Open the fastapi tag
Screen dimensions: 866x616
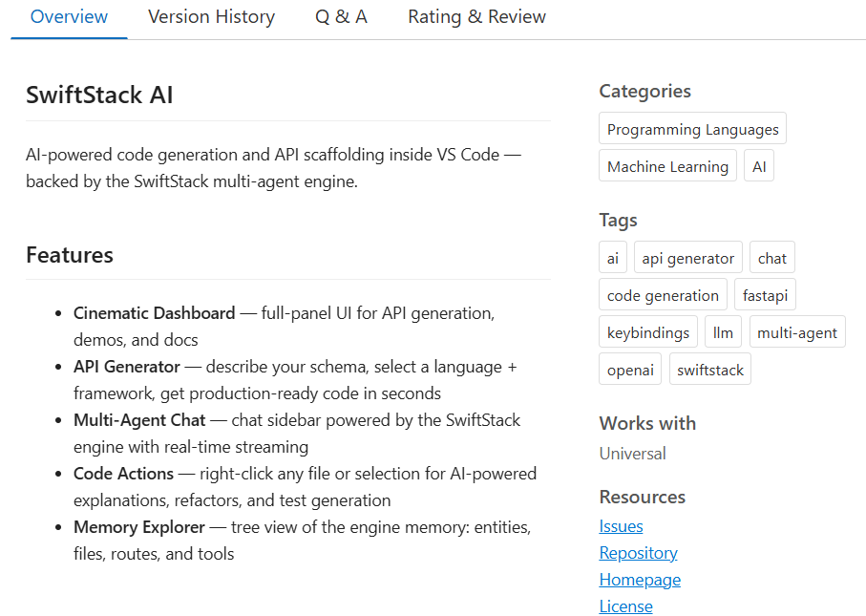tap(765, 294)
